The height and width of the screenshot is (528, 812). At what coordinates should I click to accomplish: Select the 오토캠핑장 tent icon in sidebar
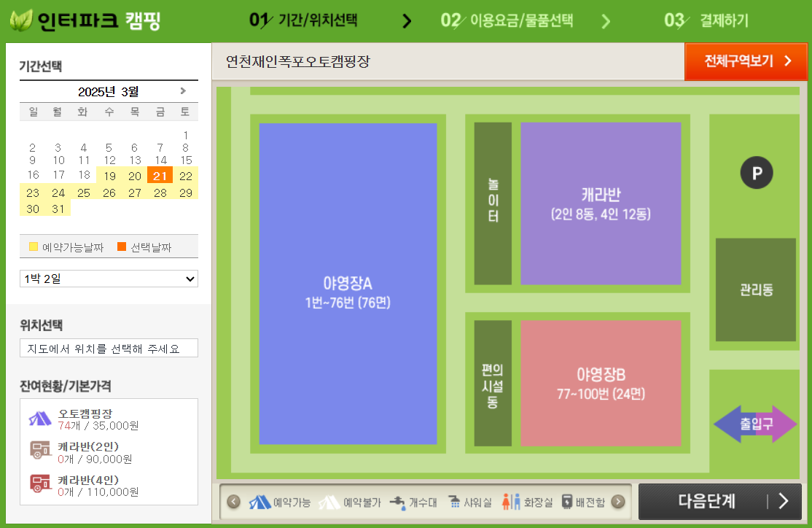[x=39, y=419]
